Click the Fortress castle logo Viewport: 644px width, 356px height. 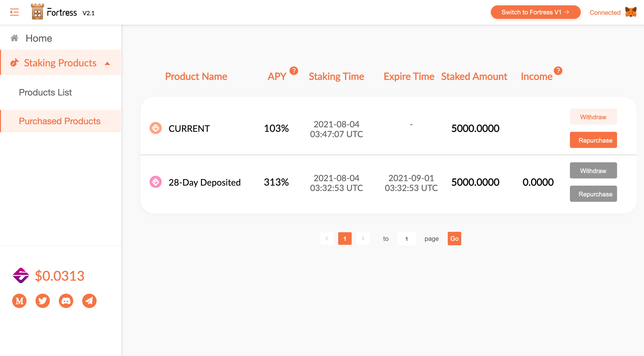coord(37,12)
